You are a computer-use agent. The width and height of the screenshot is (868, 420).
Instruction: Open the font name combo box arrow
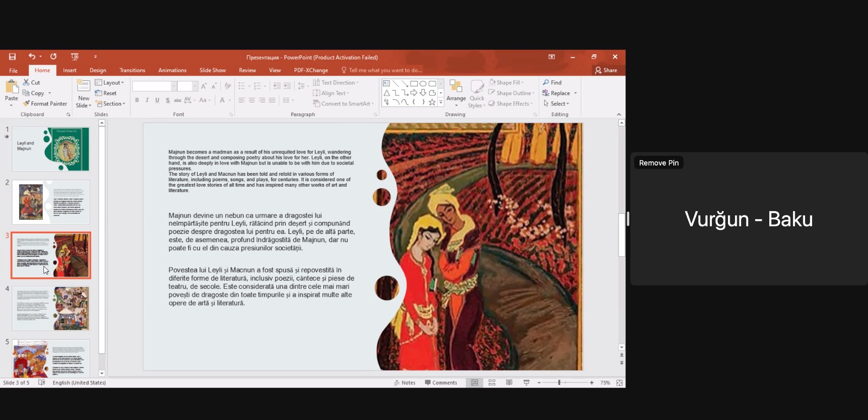coord(174,86)
